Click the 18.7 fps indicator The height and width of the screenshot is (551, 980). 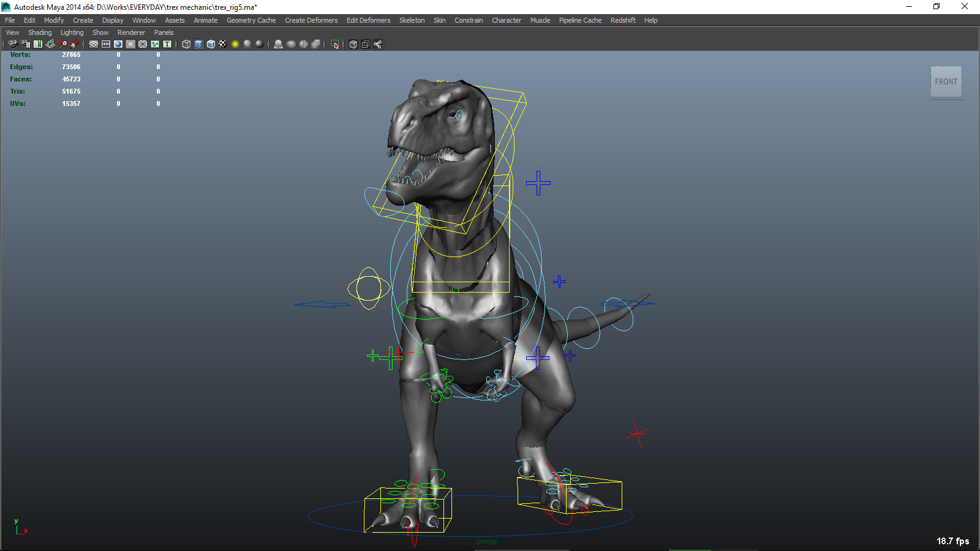pos(953,541)
